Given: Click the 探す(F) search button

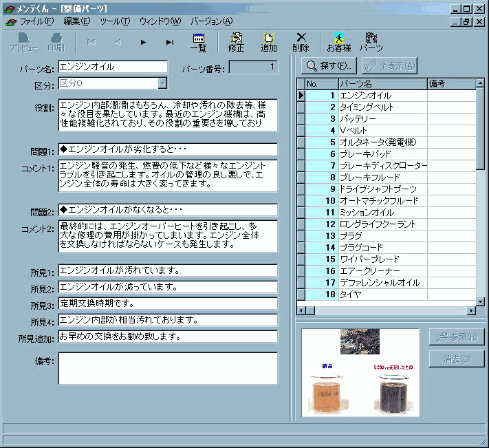Looking at the screenshot, I should (x=329, y=66).
